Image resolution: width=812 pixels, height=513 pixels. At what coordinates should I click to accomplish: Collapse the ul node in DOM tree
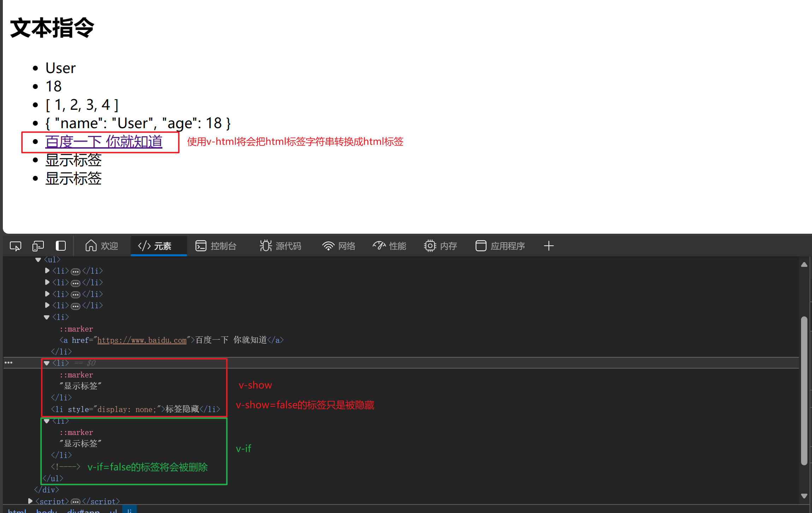point(38,260)
